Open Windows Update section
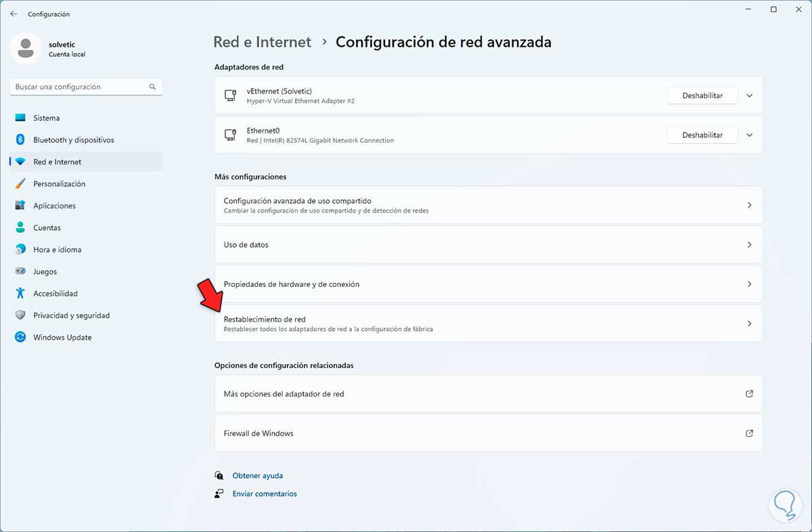Viewport: 812px width, 532px height. (x=62, y=337)
